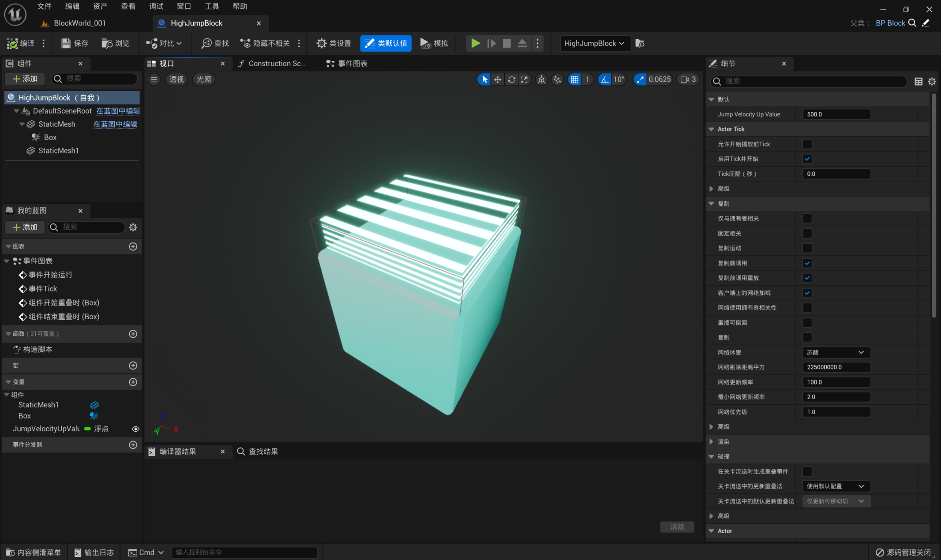Enable 'Allow Tick Before Begin Play' checkbox
941x560 pixels.
pyautogui.click(x=807, y=144)
